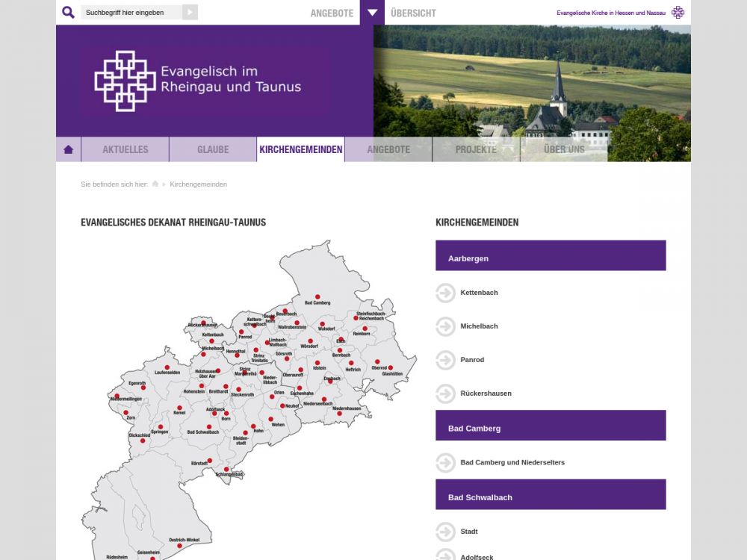Click the breadcrumb home icon

coord(155,184)
